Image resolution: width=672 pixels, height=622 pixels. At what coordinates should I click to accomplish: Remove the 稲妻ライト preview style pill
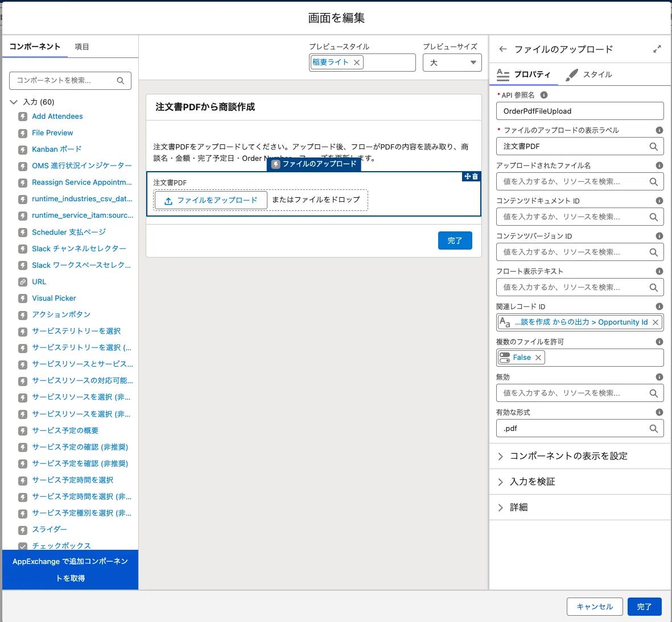pyautogui.click(x=357, y=63)
